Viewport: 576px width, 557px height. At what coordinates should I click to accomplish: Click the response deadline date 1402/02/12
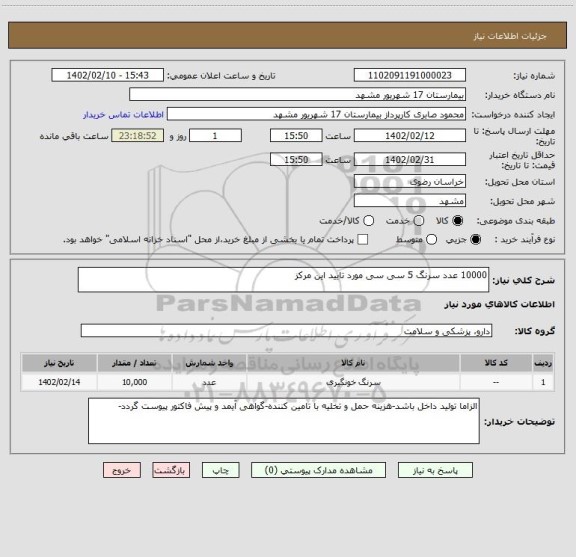(410, 136)
